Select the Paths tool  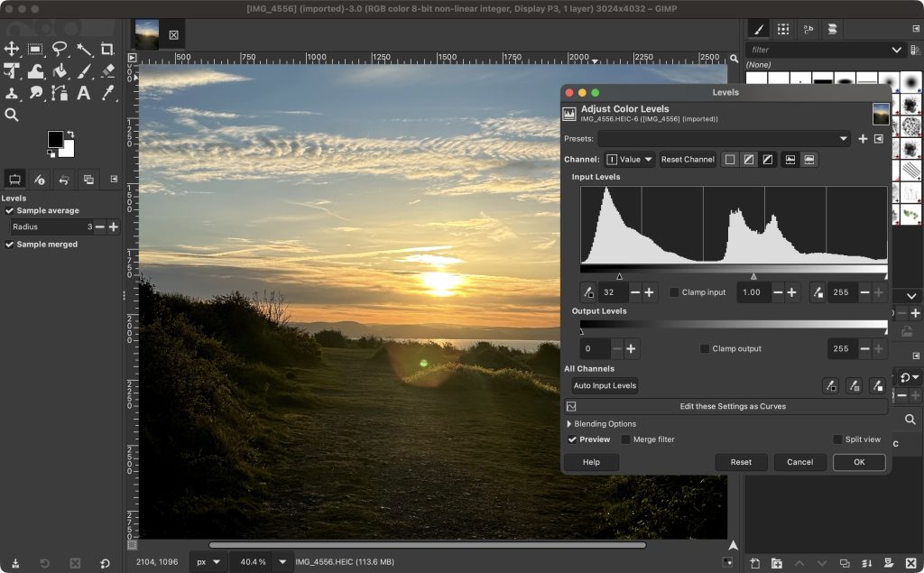point(60,93)
